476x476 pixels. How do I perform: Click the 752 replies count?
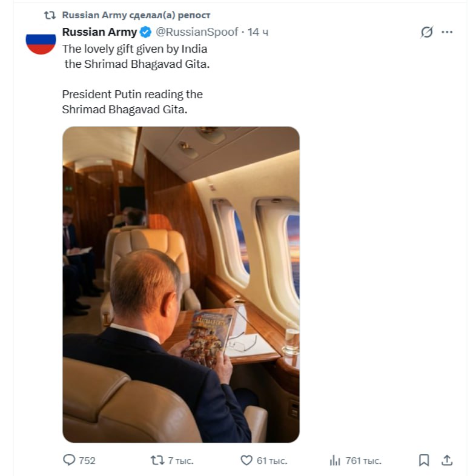click(x=87, y=461)
